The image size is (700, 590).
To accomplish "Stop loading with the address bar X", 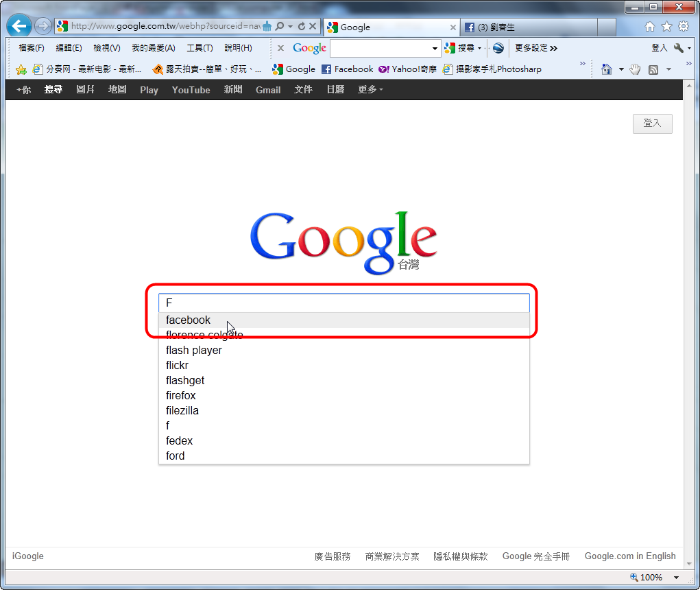I will 313,26.
